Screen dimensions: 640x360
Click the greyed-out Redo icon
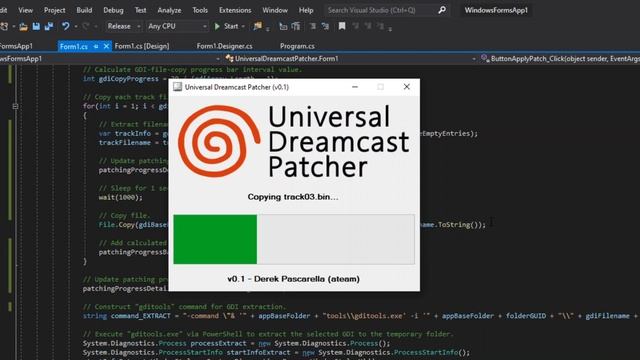(86, 27)
